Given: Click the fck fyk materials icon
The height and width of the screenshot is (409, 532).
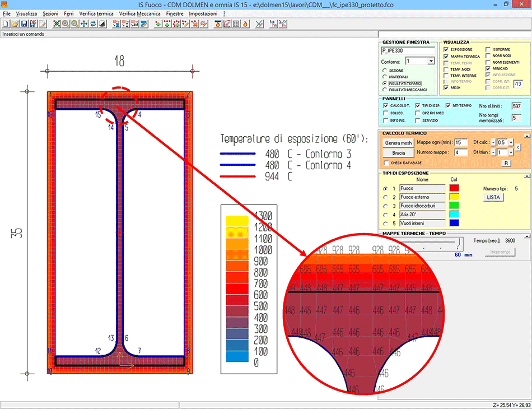Looking at the screenshot, I should [273, 24].
